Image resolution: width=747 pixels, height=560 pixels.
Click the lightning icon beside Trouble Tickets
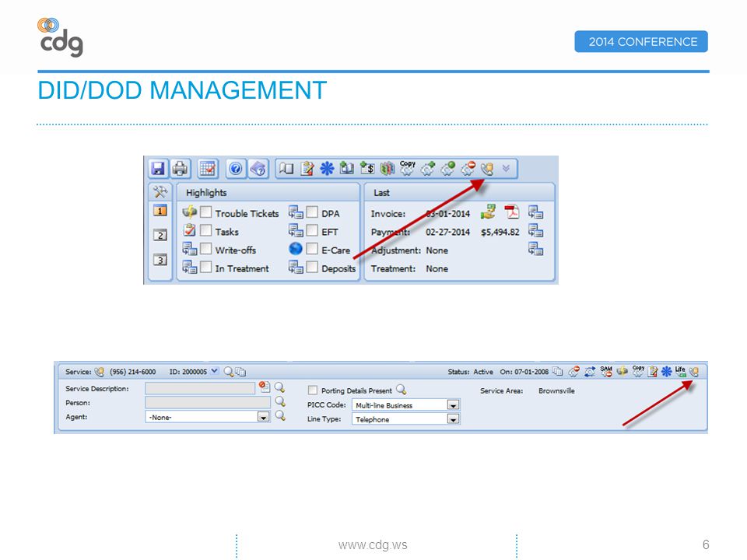tap(190, 212)
